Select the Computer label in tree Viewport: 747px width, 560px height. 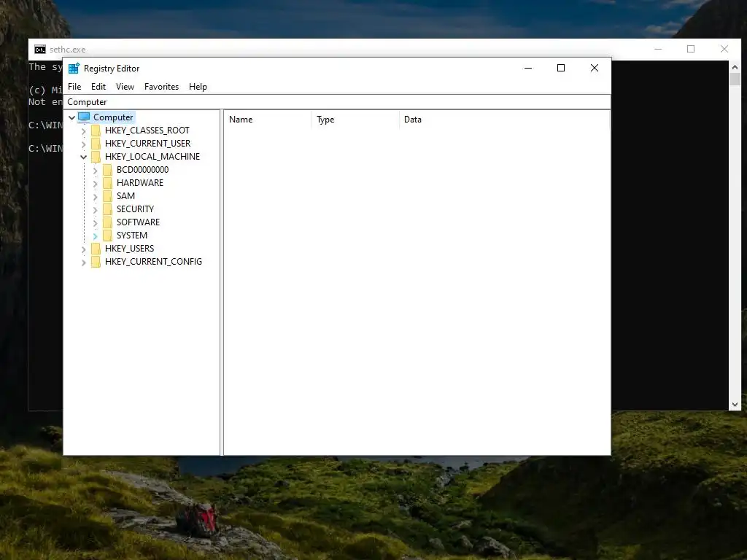click(113, 117)
